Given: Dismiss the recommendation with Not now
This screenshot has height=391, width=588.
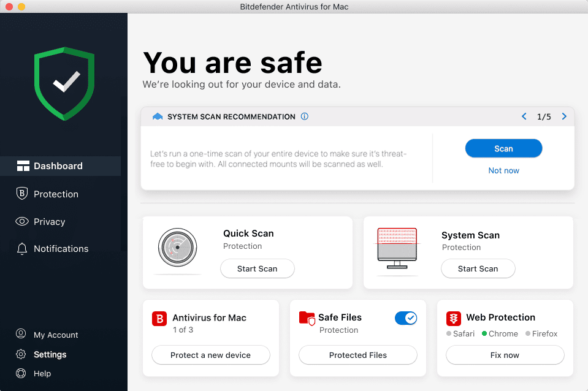Looking at the screenshot, I should (x=503, y=170).
